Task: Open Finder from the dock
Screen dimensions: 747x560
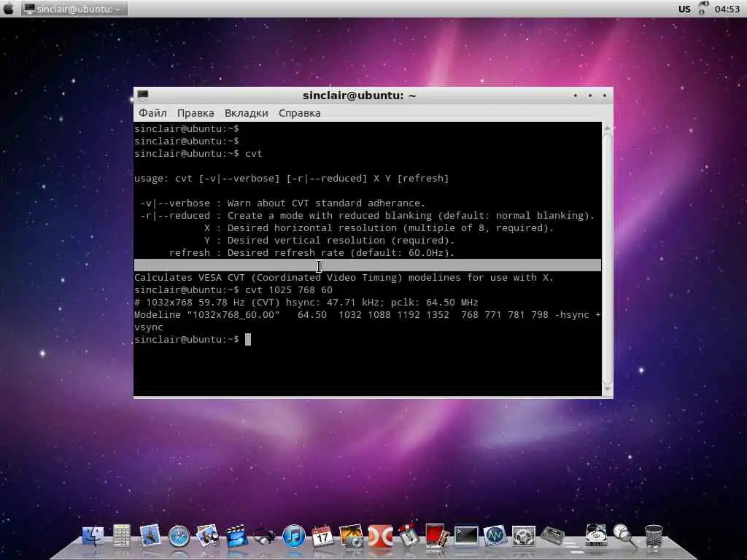Action: (93, 536)
